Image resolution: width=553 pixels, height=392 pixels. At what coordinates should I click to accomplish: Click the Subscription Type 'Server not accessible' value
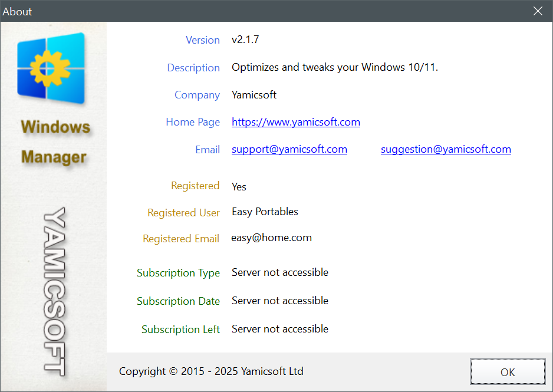[x=280, y=272]
